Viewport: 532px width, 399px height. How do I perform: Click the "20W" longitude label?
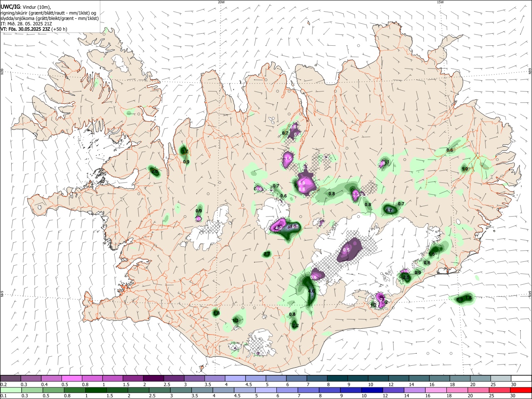point(221,2)
